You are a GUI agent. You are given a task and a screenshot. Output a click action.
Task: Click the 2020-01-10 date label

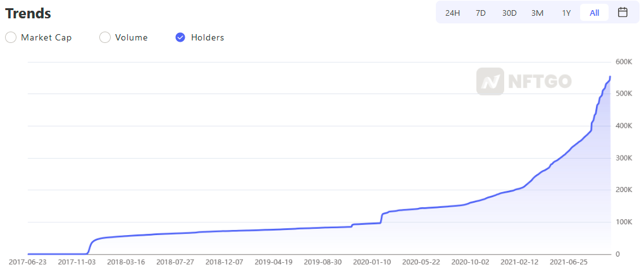click(372, 262)
